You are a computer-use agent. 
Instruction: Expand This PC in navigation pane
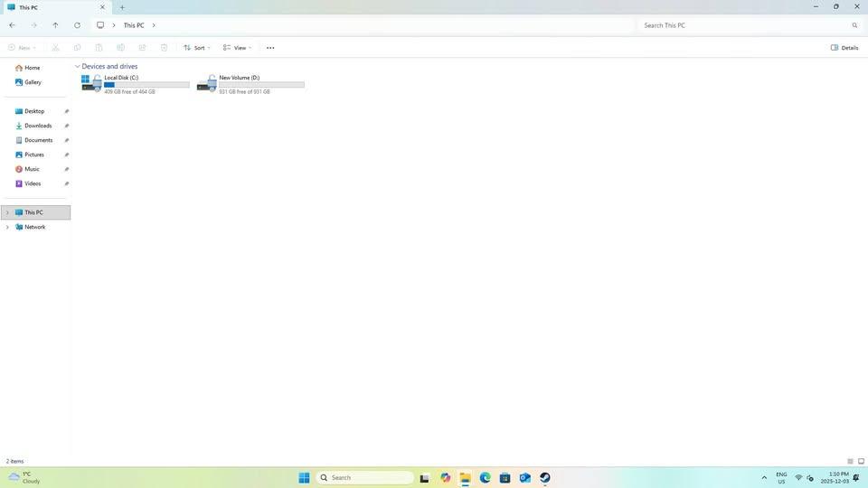(7, 212)
